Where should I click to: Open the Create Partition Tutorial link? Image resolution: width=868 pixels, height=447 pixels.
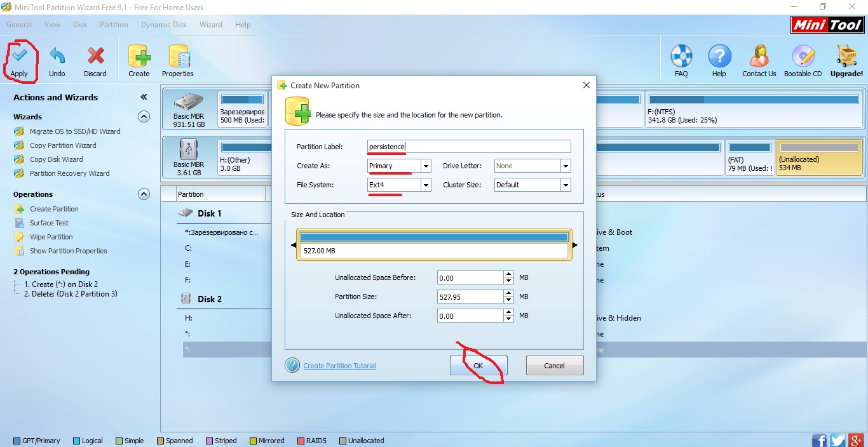339,366
